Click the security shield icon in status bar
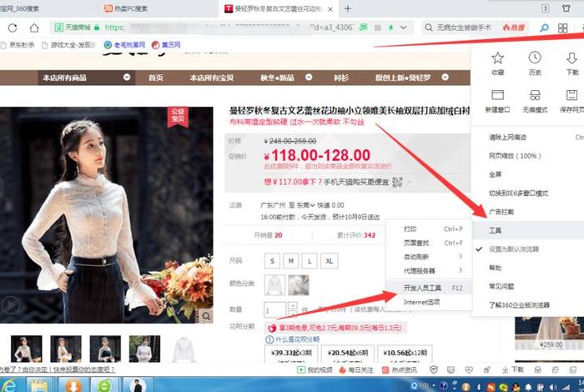 pos(433,369)
